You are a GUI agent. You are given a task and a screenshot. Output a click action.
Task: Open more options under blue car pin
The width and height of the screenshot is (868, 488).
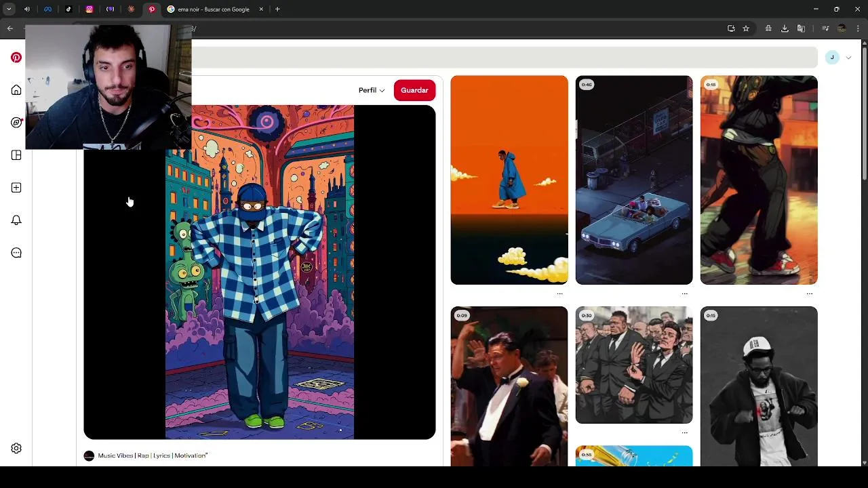click(x=684, y=293)
